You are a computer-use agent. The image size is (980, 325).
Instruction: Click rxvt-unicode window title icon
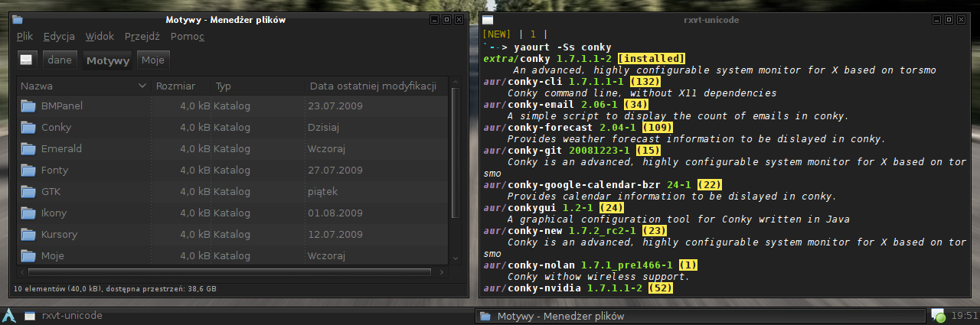tap(488, 20)
